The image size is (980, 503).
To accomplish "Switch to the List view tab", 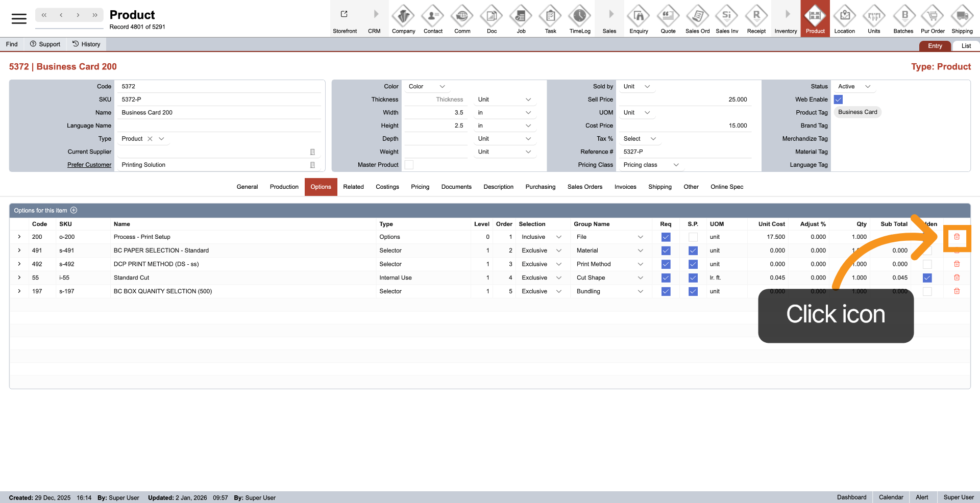I will coord(966,46).
